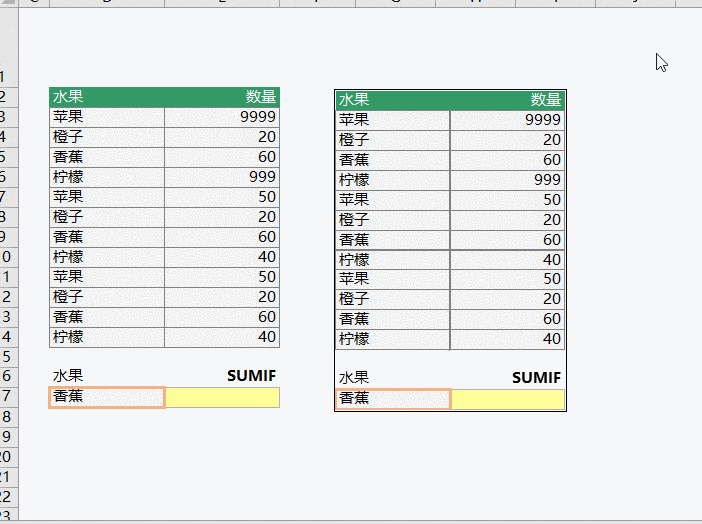Select the bottom-row 柠檬 cell of the right table
Image resolution: width=702 pixels, height=524 pixels.
pos(393,339)
